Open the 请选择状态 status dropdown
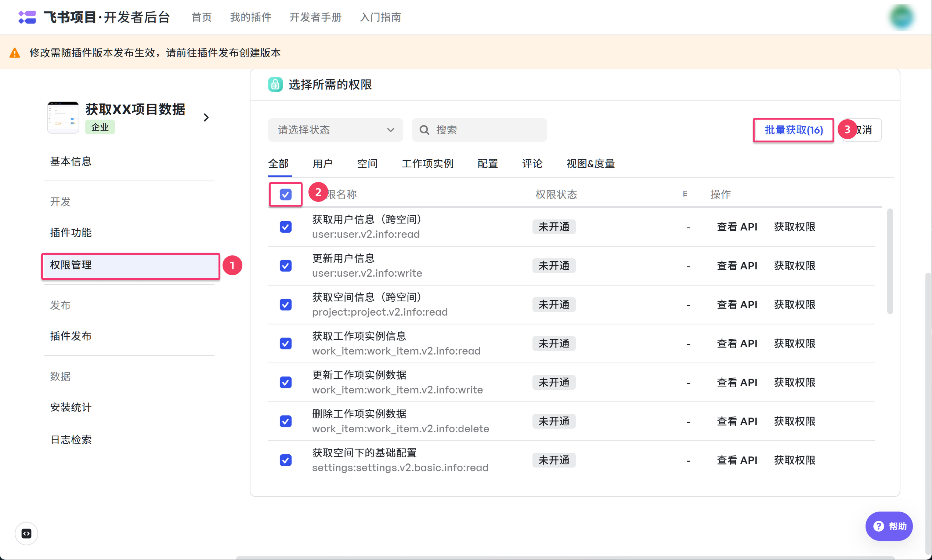Image resolution: width=932 pixels, height=560 pixels. (335, 130)
